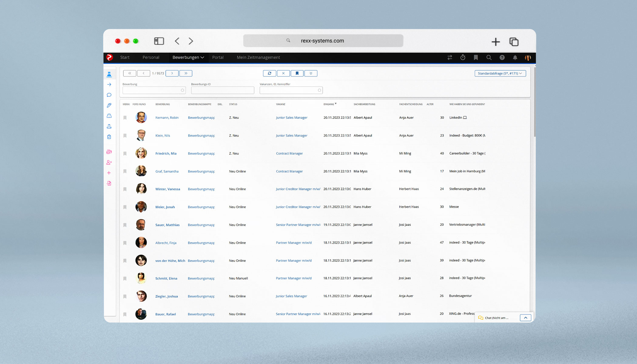Switch to the Personal menu tab
The width and height of the screenshot is (637, 364).
coord(151,57)
